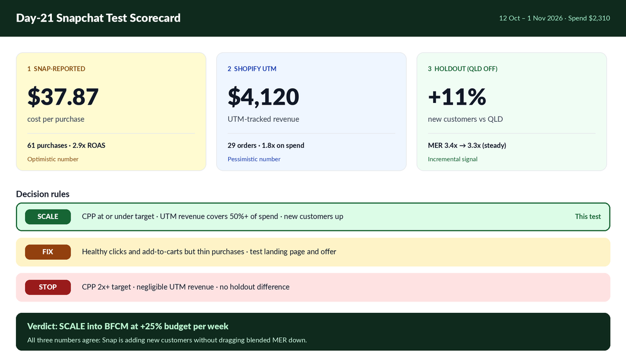Viewport: 626px width, 364px height.
Task: Click the +11% holdout value
Action: (457, 97)
